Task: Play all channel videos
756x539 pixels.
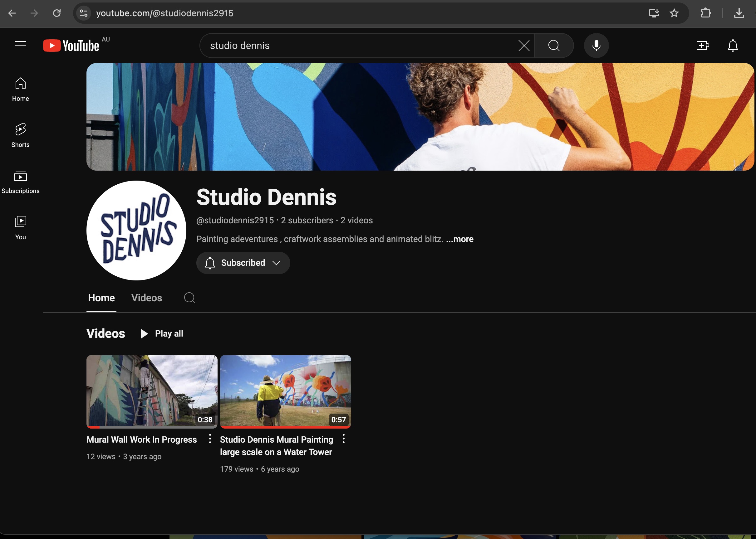Action: pos(162,333)
